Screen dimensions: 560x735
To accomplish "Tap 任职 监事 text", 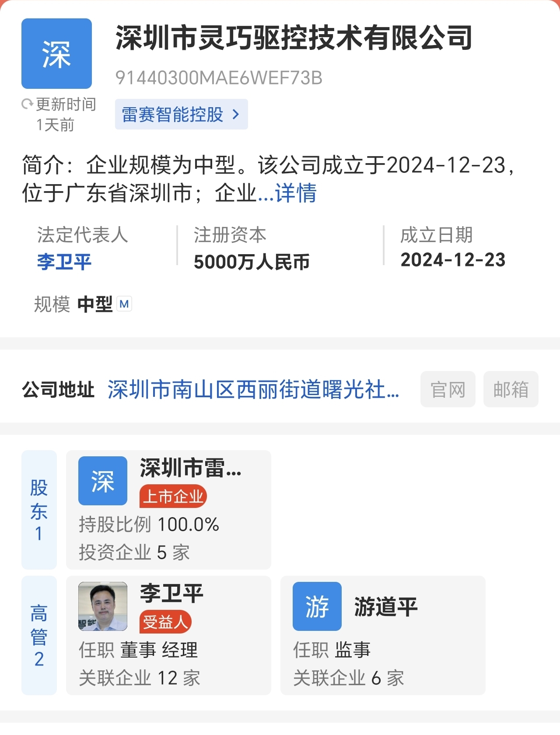I will (332, 650).
